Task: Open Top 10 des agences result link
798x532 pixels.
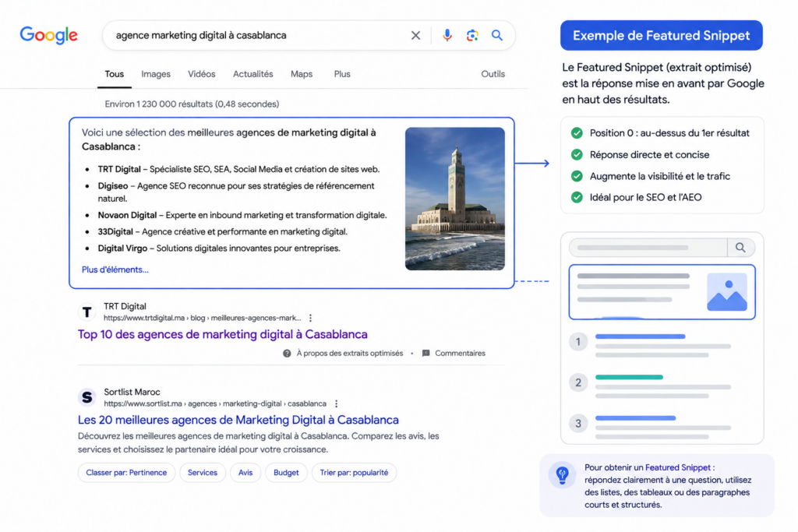Action: (222, 334)
